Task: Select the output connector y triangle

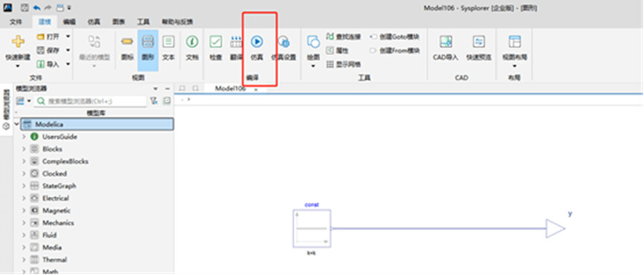Action: (556, 228)
